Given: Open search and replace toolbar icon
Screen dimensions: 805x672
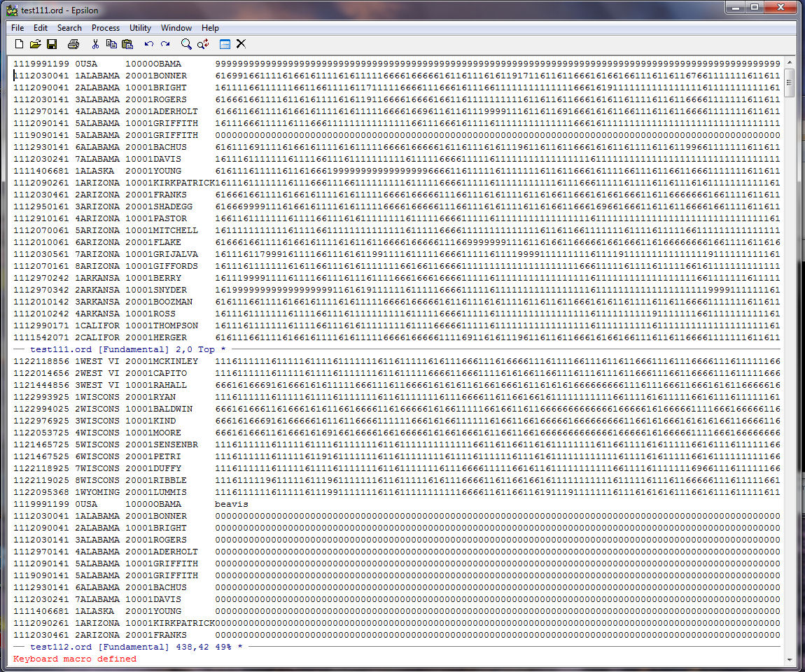Looking at the screenshot, I should [203, 44].
